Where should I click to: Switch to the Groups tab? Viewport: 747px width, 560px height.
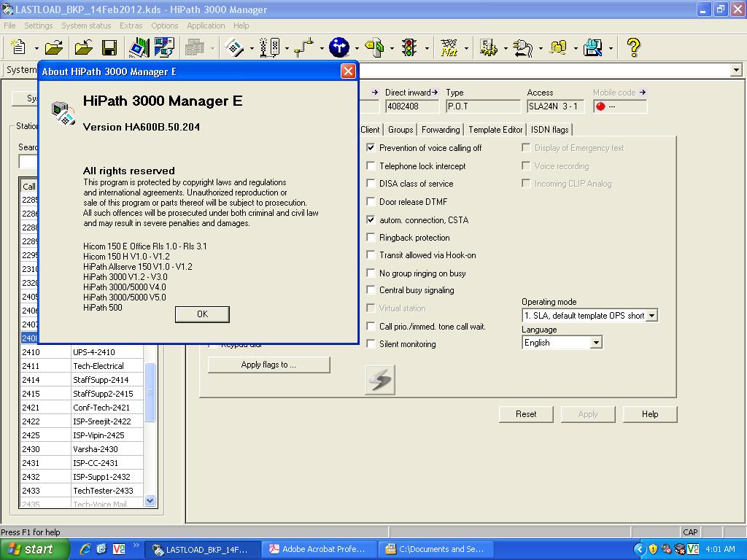point(400,129)
